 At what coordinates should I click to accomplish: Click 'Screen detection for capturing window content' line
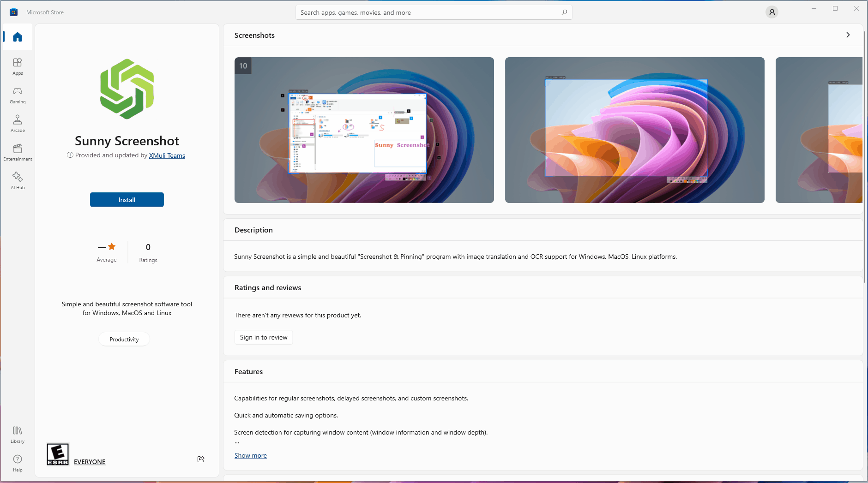tap(361, 432)
